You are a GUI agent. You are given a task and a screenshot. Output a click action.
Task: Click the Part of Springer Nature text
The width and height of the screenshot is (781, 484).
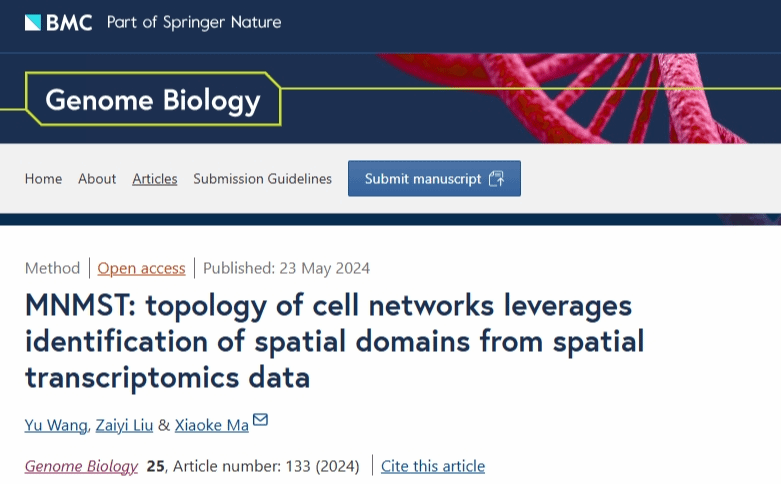coord(194,22)
